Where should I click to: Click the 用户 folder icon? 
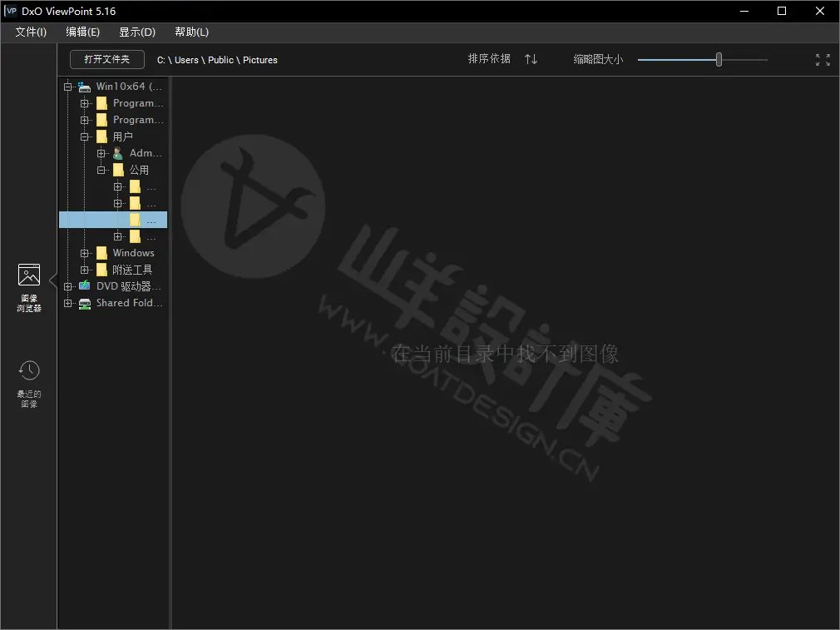[x=101, y=136]
